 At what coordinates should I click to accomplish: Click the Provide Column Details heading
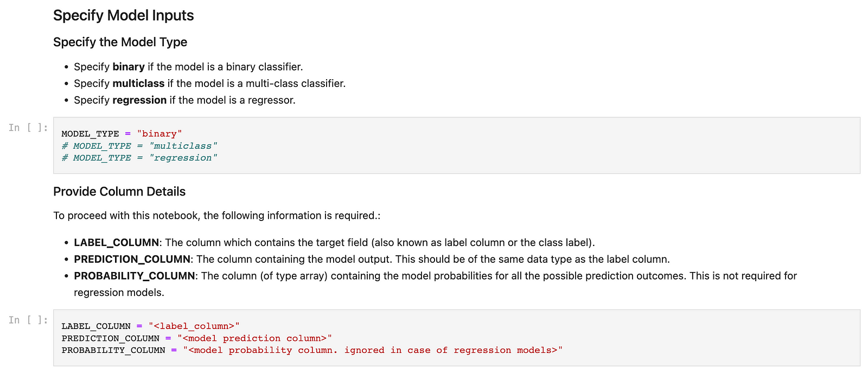click(x=119, y=192)
